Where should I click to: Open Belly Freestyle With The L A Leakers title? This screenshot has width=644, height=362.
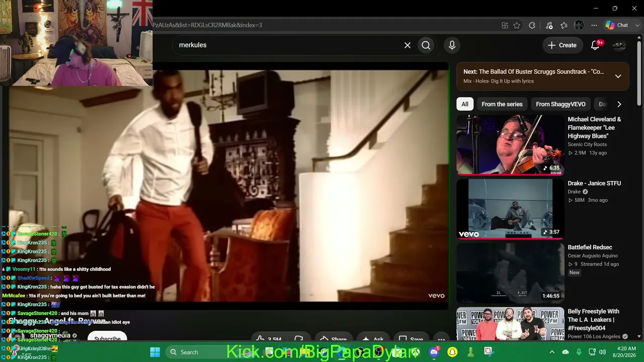point(594,320)
